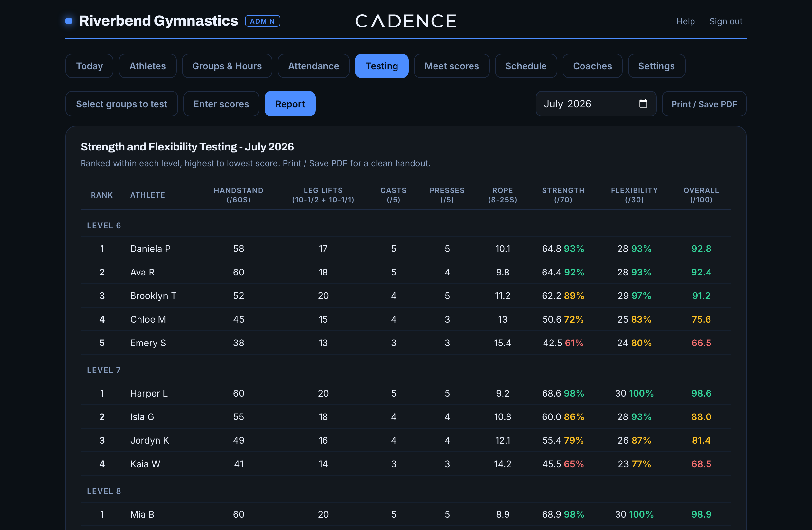Click the Sign out link
Viewport: 812px width, 530px height.
click(726, 21)
